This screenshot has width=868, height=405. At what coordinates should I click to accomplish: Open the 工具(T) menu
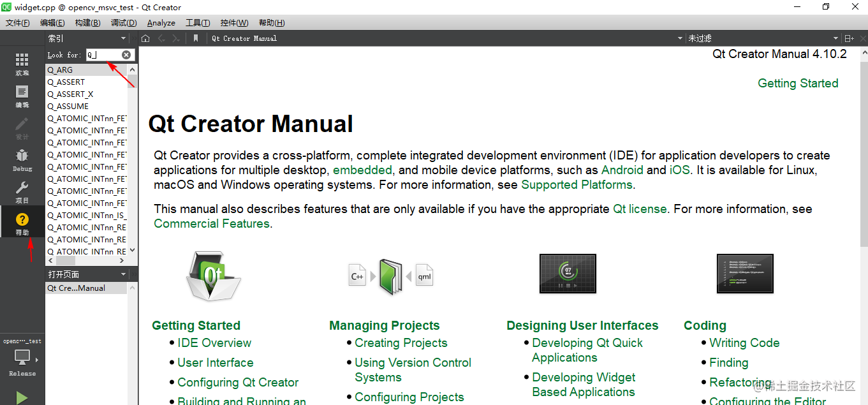click(x=198, y=22)
